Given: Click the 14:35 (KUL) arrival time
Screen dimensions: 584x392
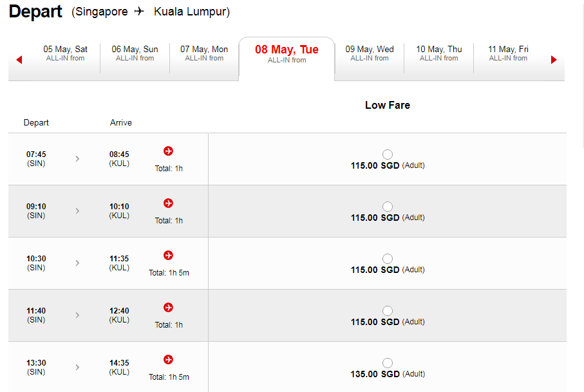Looking at the screenshot, I should [119, 367].
